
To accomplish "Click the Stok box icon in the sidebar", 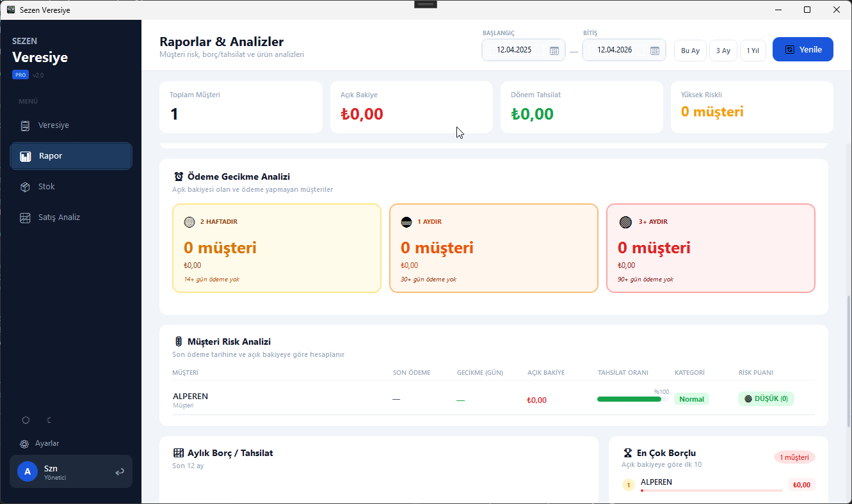I will point(25,187).
